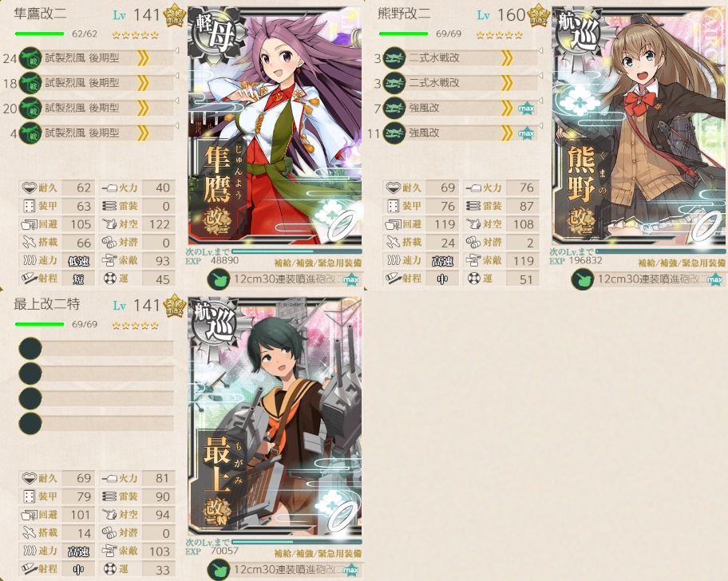Click rocket launcher icon in Junyo's reinforcement slot

[218, 280]
